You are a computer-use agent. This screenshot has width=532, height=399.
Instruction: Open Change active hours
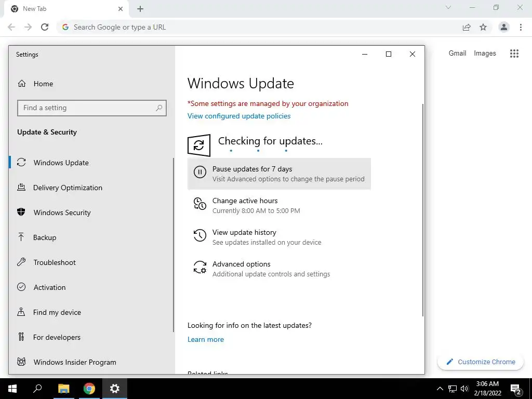(x=279, y=205)
